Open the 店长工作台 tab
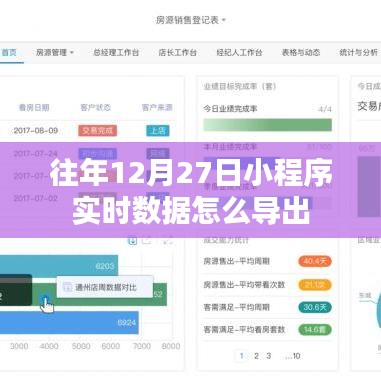Viewport: 381px width, 381px height. pyautogui.click(x=178, y=52)
